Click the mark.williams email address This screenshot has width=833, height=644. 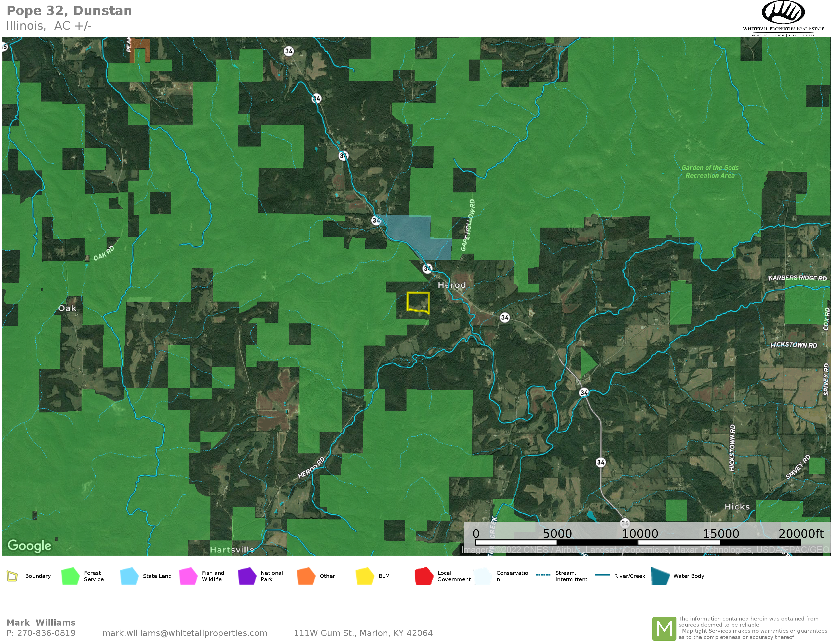185,633
